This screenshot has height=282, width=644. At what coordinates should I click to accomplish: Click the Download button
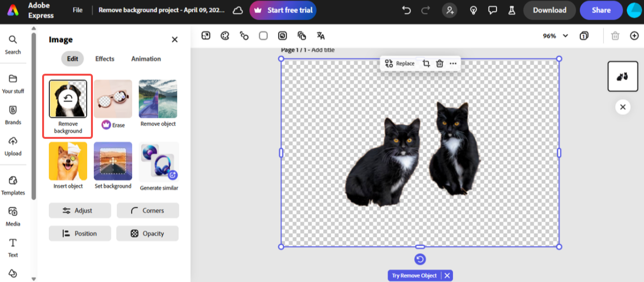(x=549, y=10)
